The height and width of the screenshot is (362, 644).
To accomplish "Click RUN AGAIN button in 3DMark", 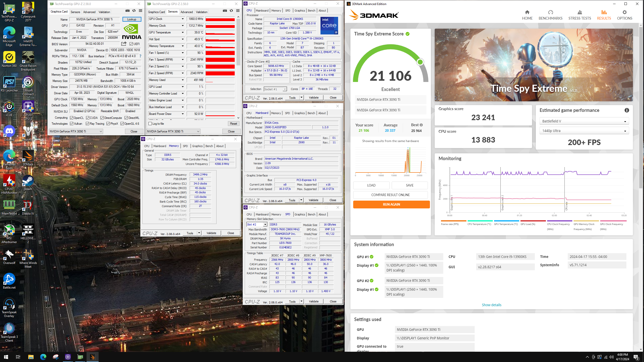I will click(x=391, y=204).
